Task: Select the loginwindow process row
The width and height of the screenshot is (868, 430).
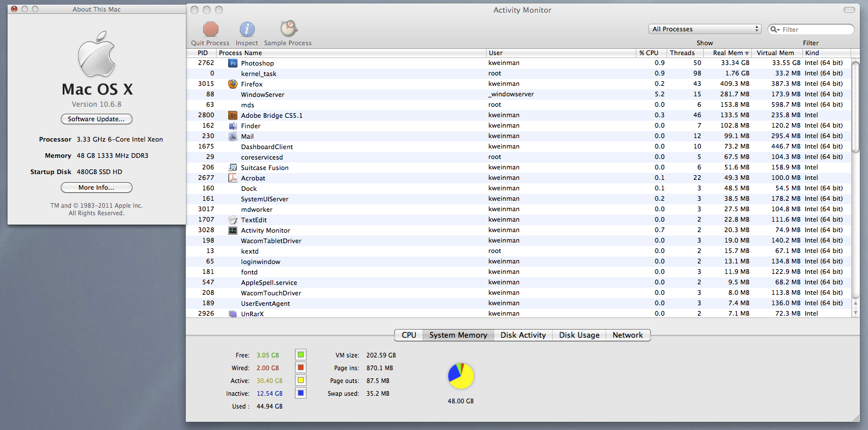Action: pyautogui.click(x=518, y=262)
